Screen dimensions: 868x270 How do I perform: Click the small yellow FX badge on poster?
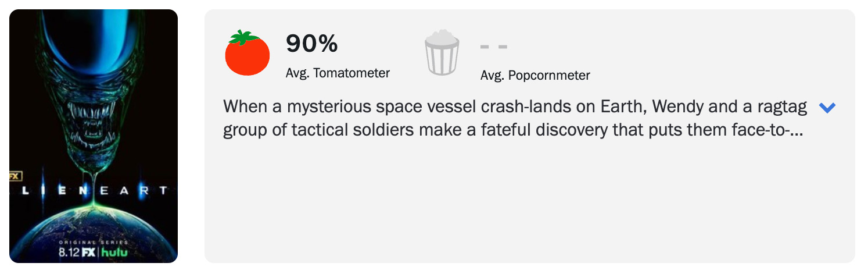tap(15, 175)
